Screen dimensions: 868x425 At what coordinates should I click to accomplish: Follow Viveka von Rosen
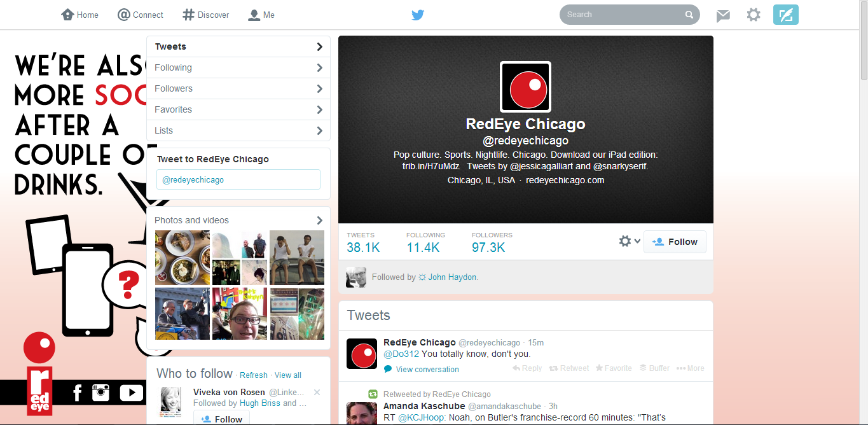pyautogui.click(x=221, y=418)
